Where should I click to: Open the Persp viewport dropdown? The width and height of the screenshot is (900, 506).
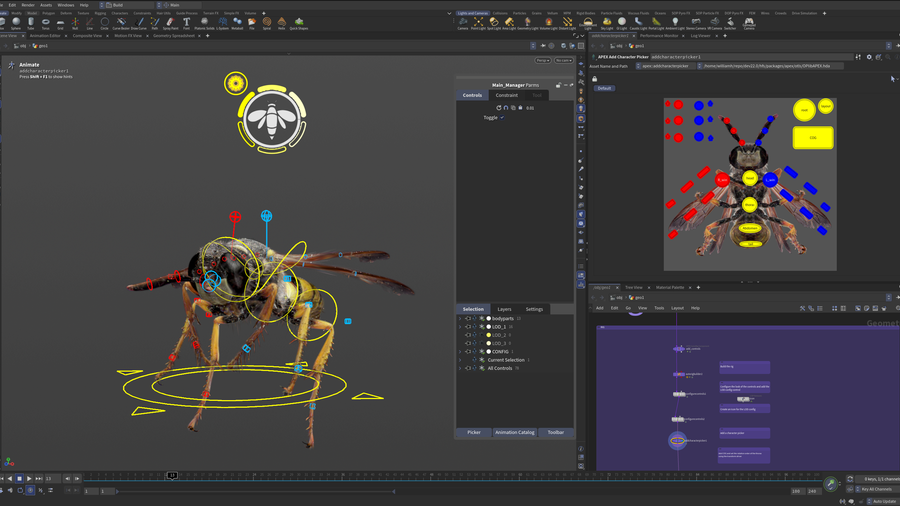pyautogui.click(x=542, y=60)
